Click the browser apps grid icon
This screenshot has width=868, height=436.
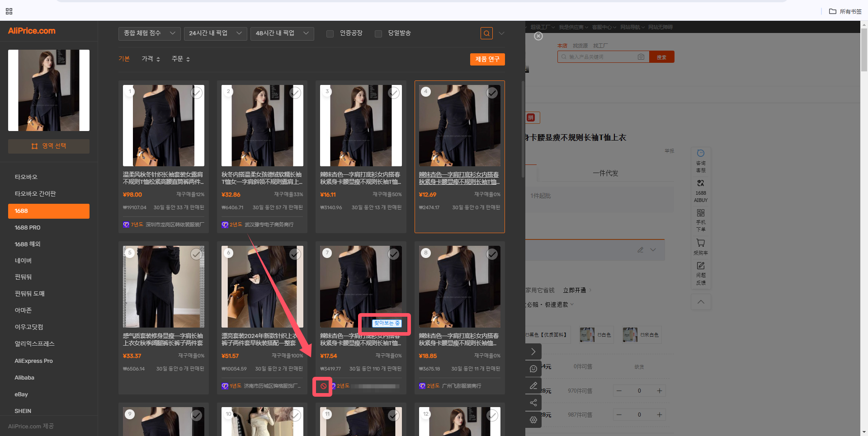click(9, 11)
